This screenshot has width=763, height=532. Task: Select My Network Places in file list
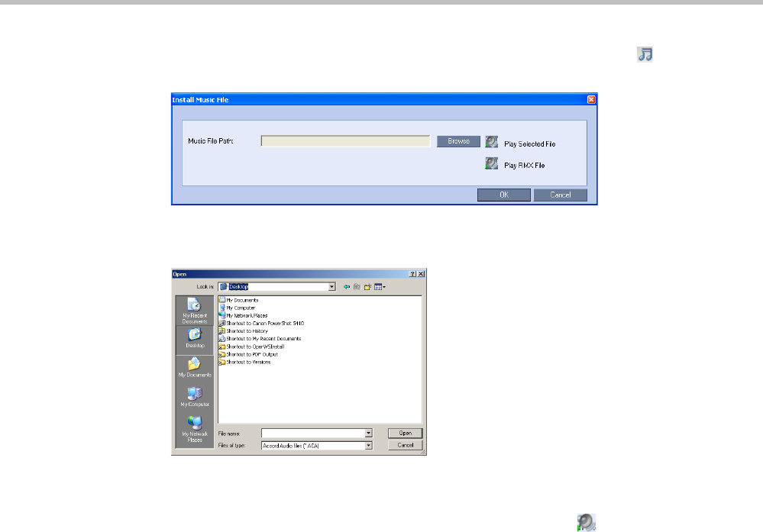tap(244, 315)
